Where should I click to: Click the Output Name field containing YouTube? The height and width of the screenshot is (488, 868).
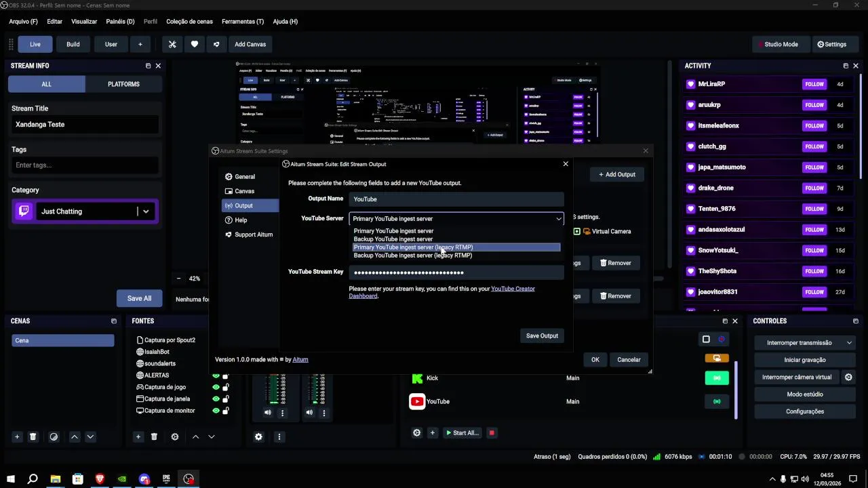[456, 199]
